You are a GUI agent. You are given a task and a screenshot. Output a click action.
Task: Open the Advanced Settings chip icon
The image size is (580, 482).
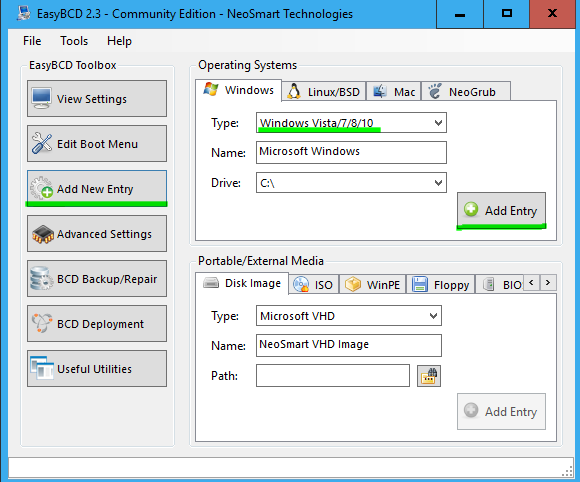[43, 234]
